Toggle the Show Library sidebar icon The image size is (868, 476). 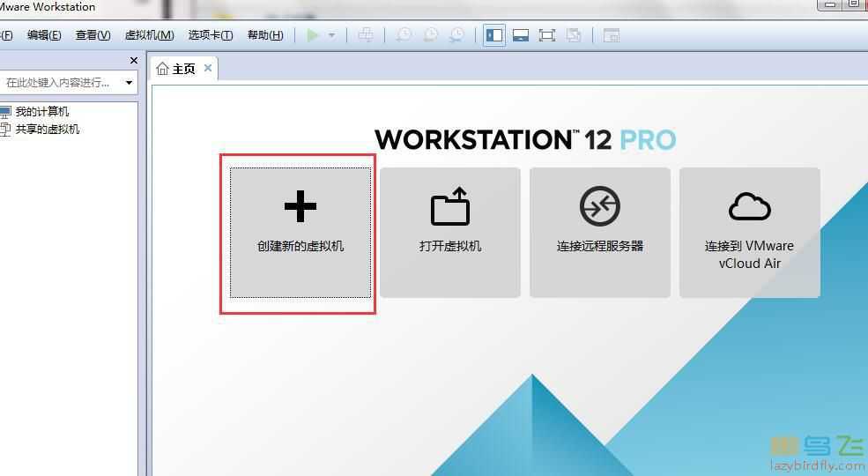click(493, 35)
